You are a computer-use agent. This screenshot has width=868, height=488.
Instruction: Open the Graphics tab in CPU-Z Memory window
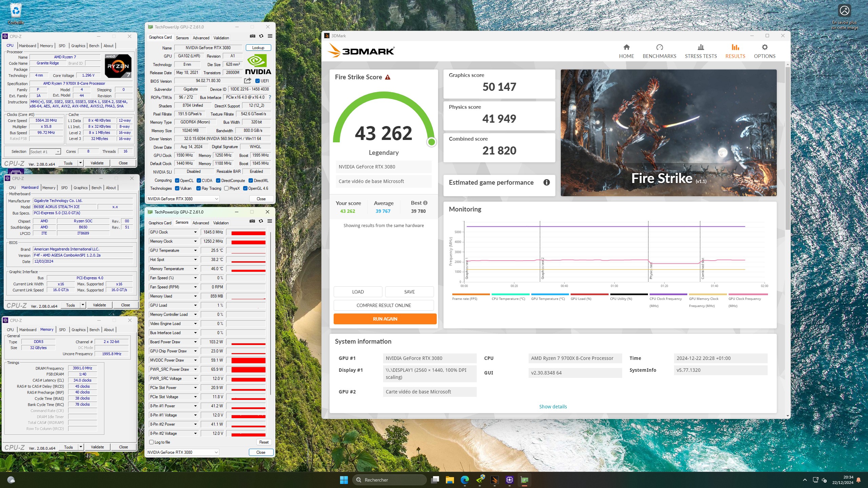[x=79, y=330]
